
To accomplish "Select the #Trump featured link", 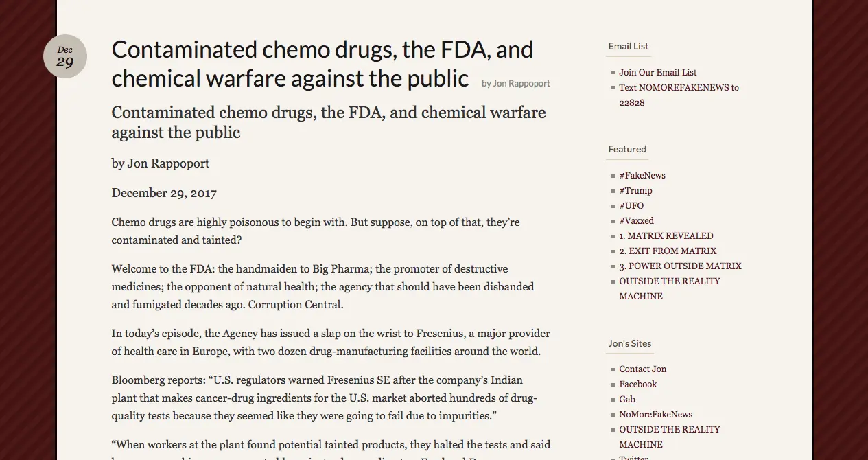I will (x=635, y=190).
